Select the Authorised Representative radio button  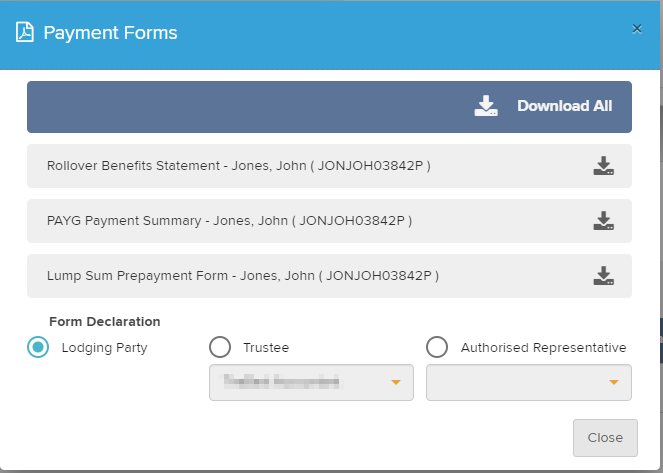(437, 347)
